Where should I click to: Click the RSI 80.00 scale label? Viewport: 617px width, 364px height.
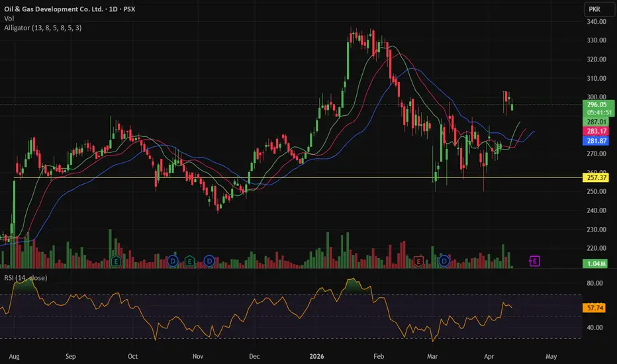pyautogui.click(x=594, y=283)
